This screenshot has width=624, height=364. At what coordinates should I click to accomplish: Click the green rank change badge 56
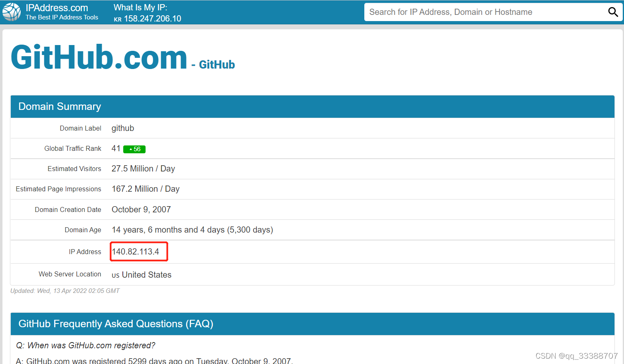point(134,149)
